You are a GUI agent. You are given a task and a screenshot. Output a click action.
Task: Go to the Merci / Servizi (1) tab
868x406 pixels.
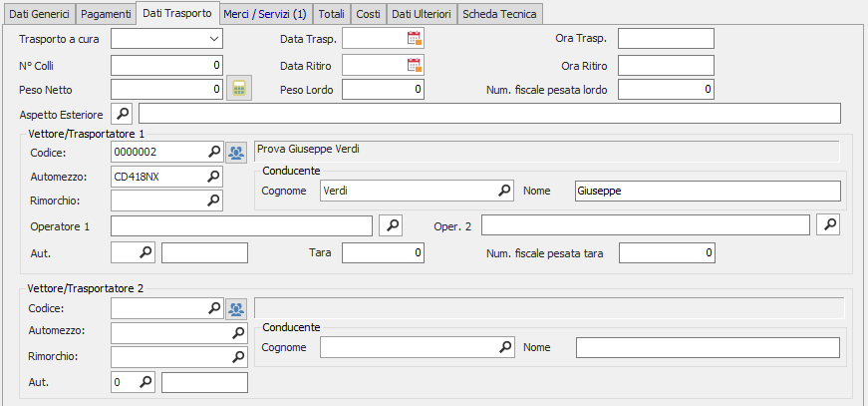coord(264,13)
